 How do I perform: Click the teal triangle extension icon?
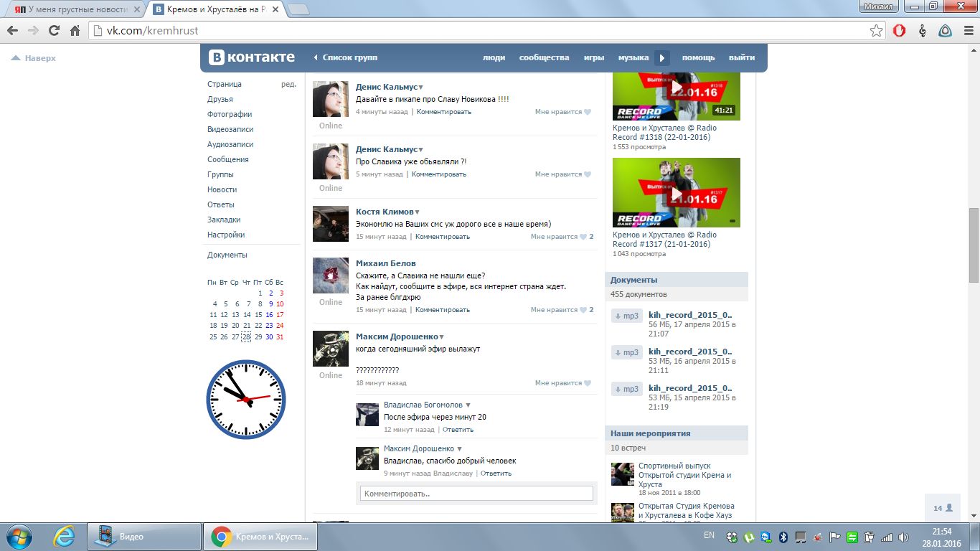(946, 31)
